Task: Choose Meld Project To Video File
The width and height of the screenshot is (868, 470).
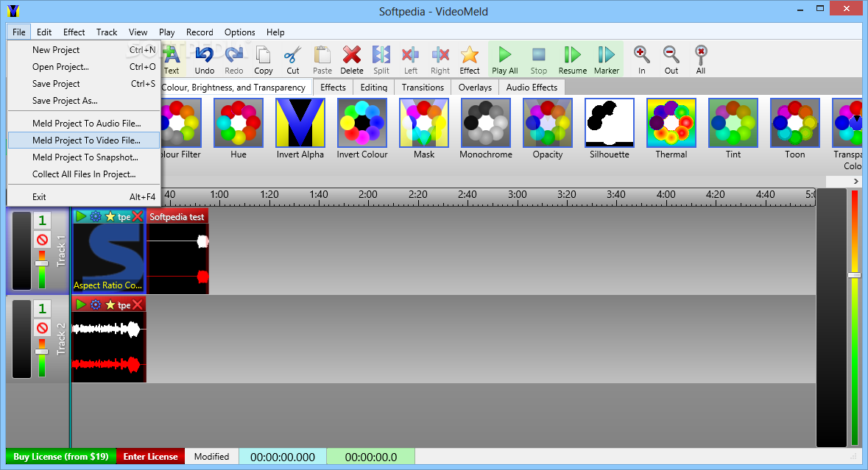Action: pyautogui.click(x=84, y=140)
